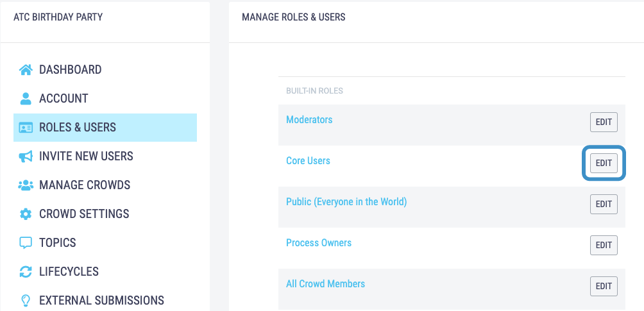Navigate to Manage Crowds
The width and height of the screenshot is (644, 311).
[85, 185]
